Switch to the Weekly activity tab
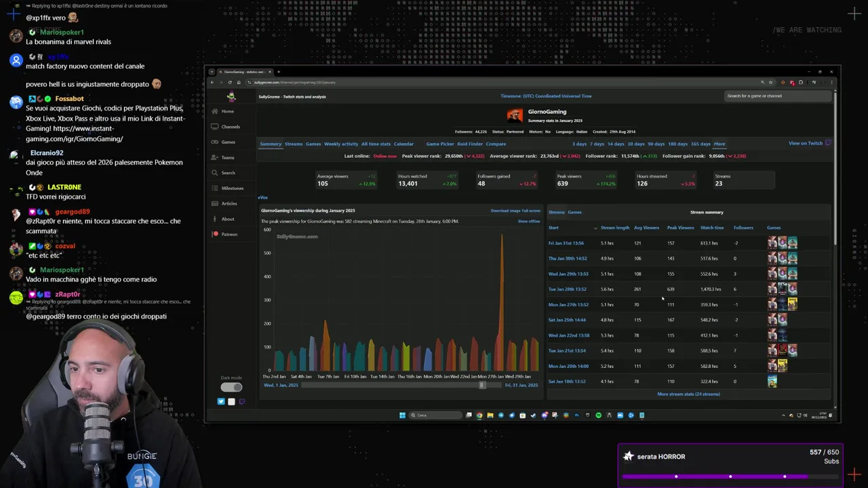 click(341, 144)
